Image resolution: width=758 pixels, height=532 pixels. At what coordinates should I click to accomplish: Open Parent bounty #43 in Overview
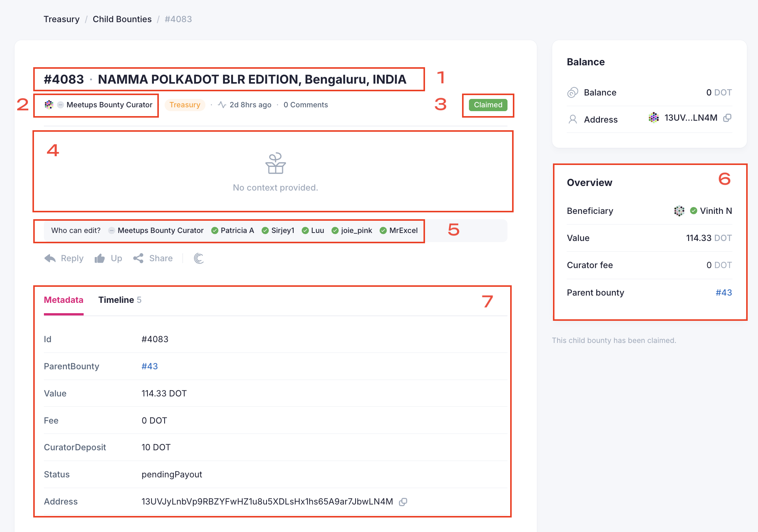(723, 293)
